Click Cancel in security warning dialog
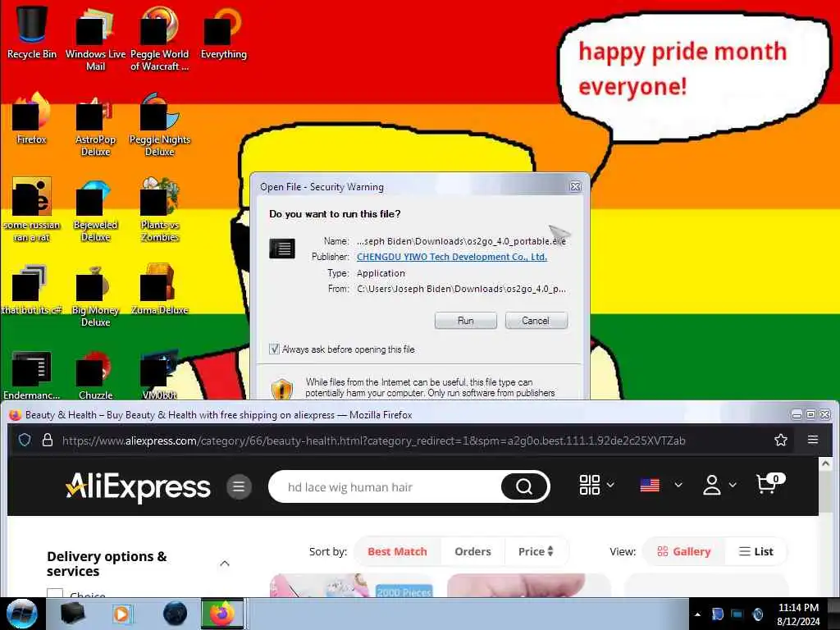The width and height of the screenshot is (840, 630). 536,321
